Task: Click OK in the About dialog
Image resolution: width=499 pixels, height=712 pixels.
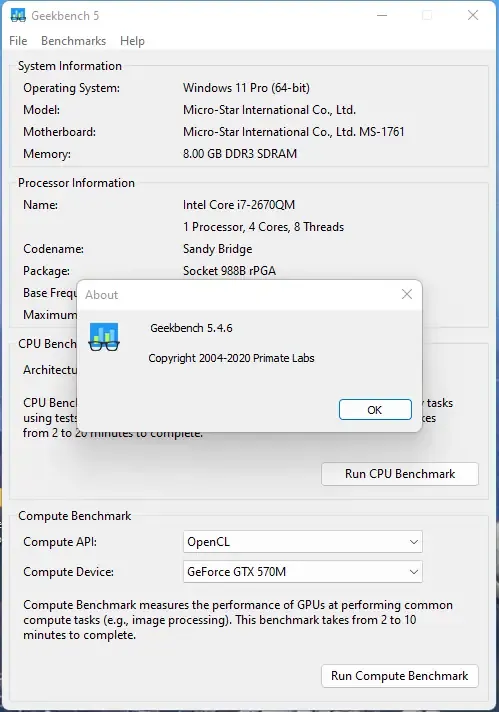Action: coord(375,410)
